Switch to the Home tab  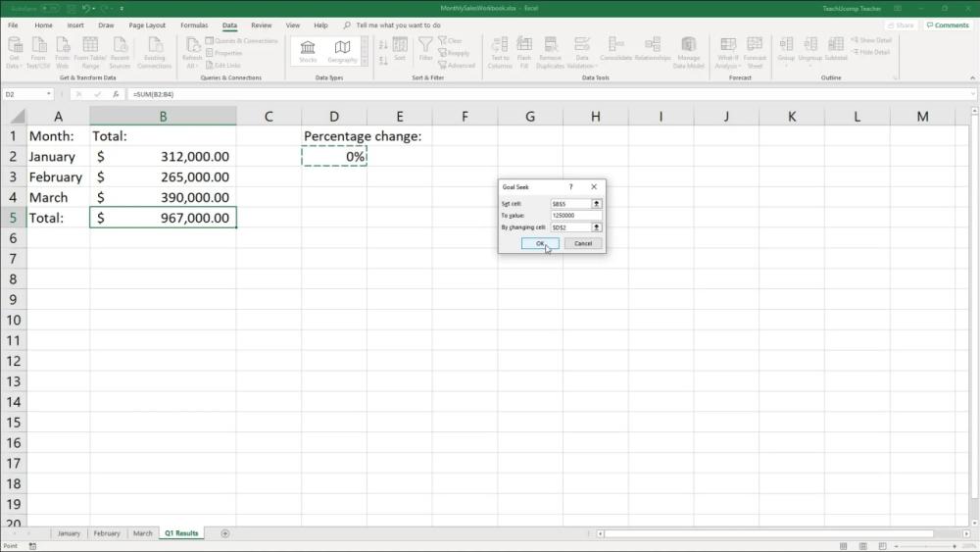click(44, 25)
